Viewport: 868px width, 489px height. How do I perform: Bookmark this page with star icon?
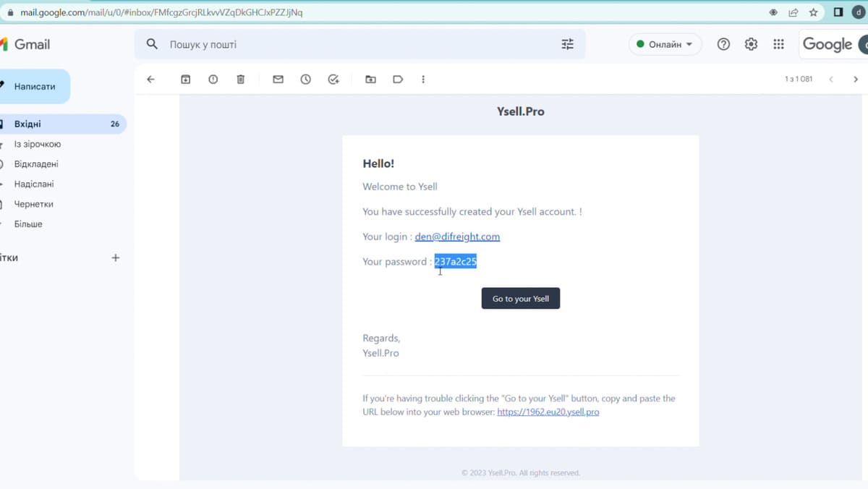click(813, 12)
